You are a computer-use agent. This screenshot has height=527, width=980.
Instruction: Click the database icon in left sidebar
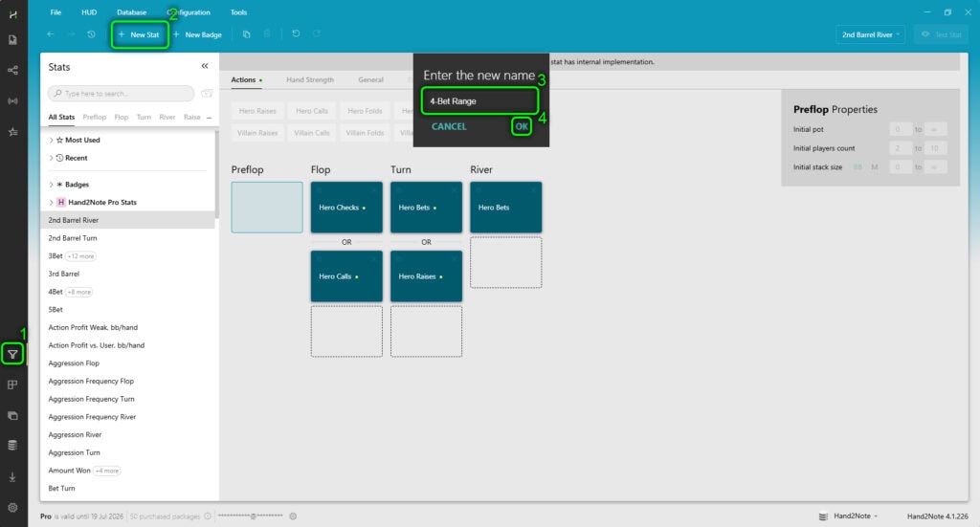pos(12,445)
